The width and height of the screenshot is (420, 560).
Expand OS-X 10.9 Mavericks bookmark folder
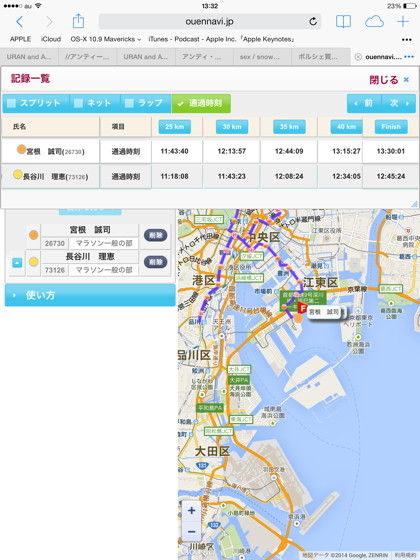coord(106,39)
